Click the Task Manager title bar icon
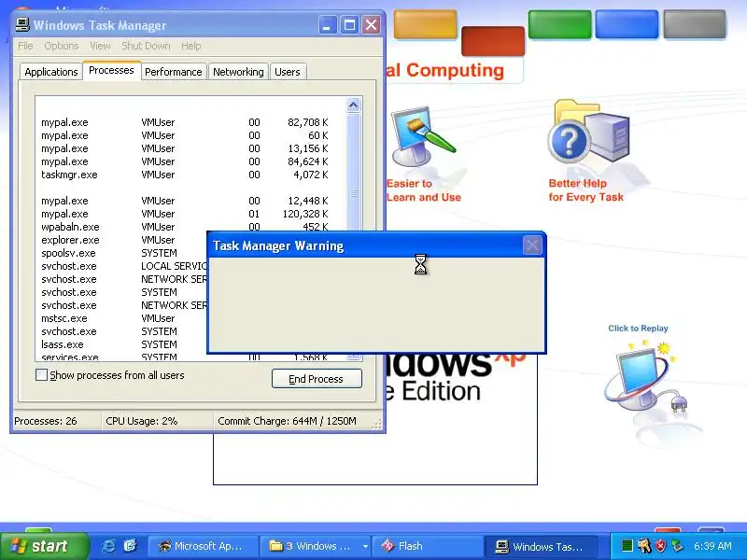Screen dimensions: 747x560 (x=21, y=25)
